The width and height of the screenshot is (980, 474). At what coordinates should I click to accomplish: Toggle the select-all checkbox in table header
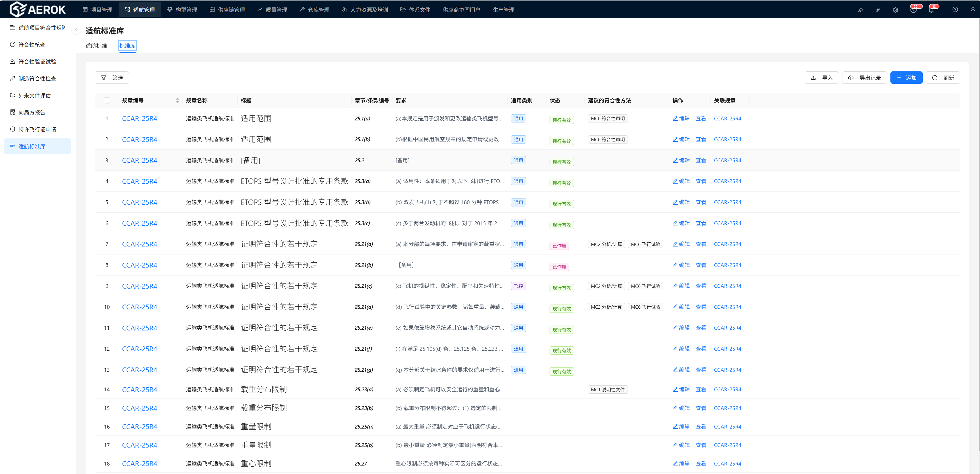point(107,100)
